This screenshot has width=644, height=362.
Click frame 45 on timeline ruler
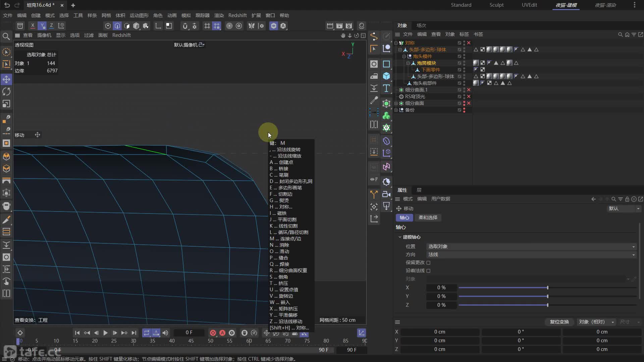pyautogui.click(x=191, y=341)
